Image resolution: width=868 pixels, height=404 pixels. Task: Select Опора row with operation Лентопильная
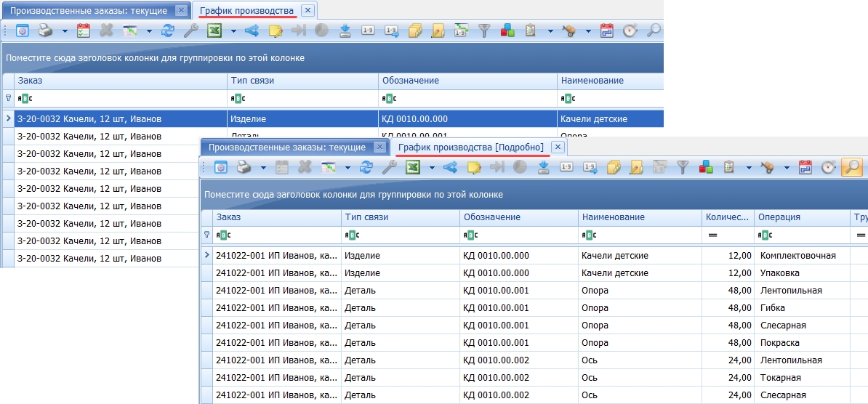[534, 291]
